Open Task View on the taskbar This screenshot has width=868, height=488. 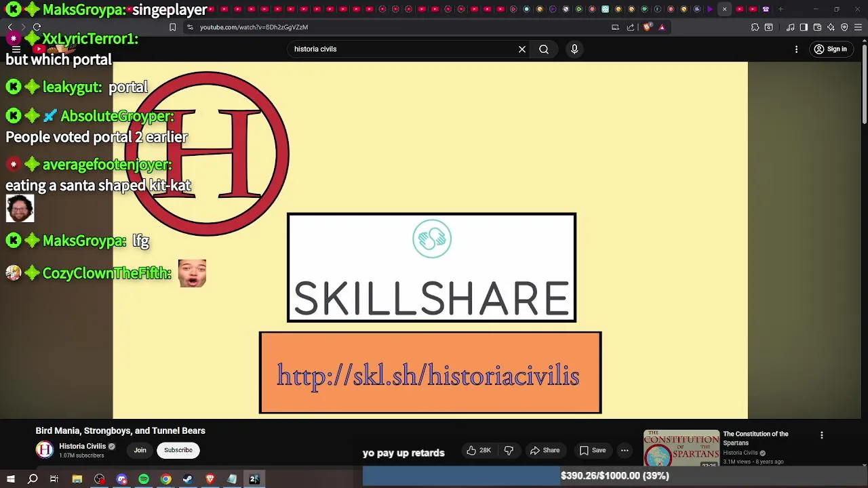pyautogui.click(x=54, y=479)
